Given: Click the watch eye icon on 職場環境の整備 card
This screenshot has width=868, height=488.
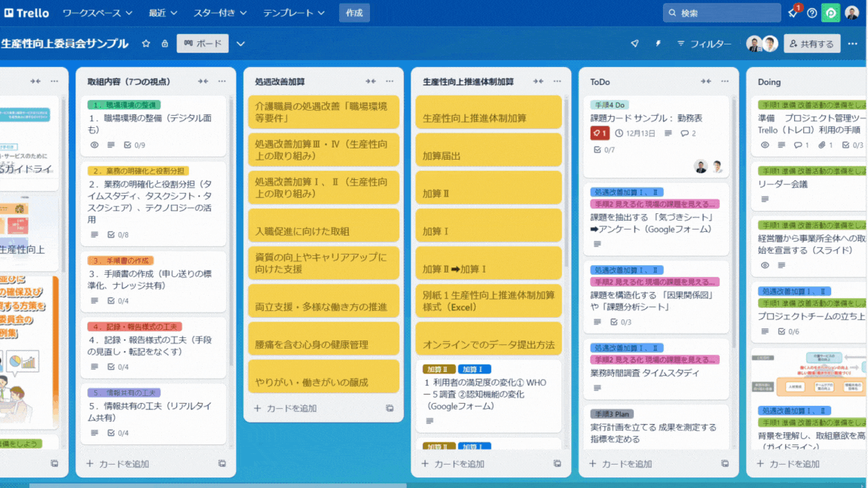Looking at the screenshot, I should point(95,145).
